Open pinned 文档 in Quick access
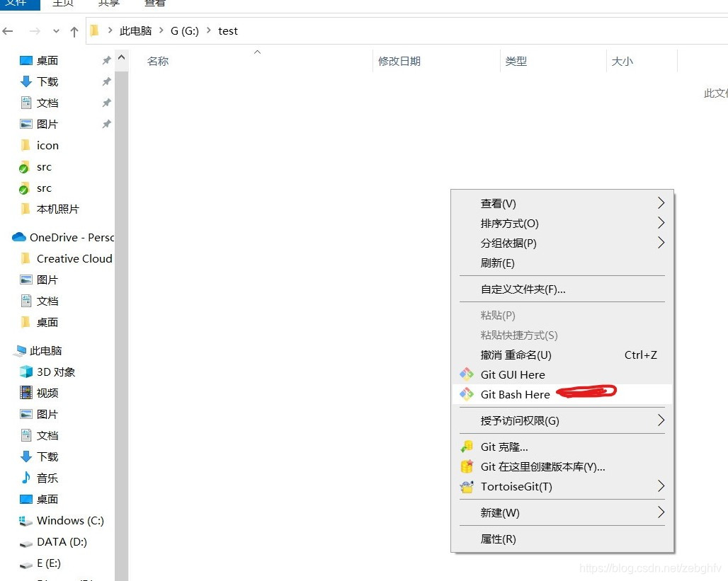Viewport: 728px width, 581px height. tap(47, 103)
